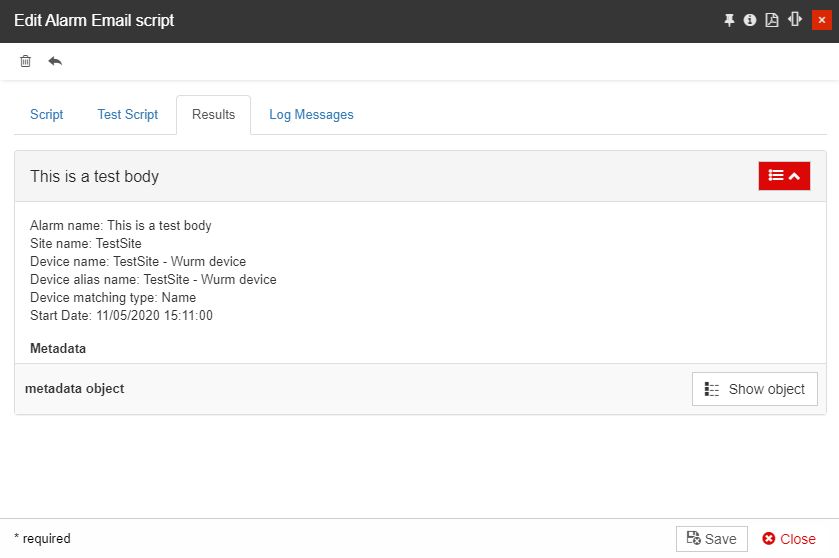The width and height of the screenshot is (839, 558).
Task: Open the Test Script tab
Action: [127, 115]
